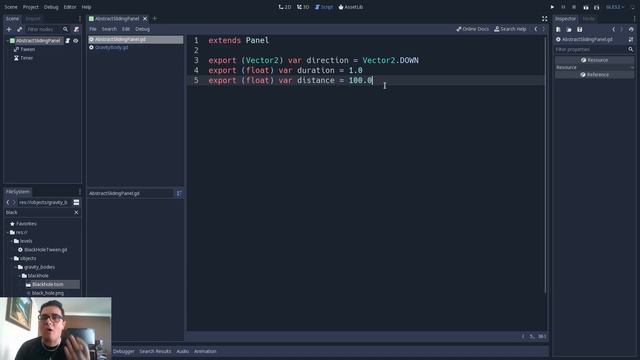Add a new node with the plus icon
The image size is (640, 360).
coord(9,29)
